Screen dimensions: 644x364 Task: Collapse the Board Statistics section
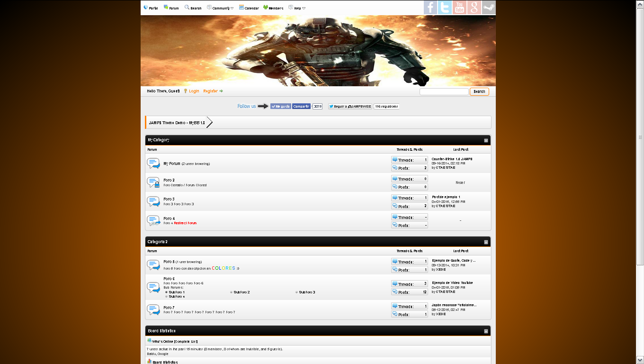click(486, 331)
